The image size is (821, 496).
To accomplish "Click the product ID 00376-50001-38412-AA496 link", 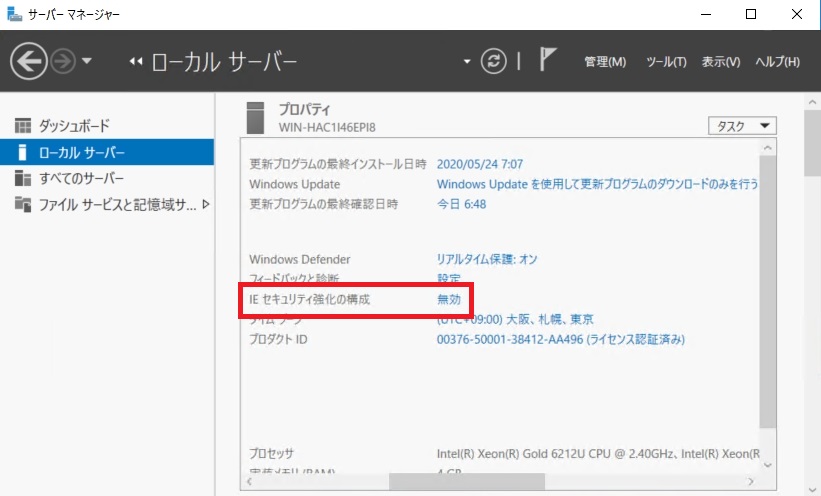I will [561, 339].
